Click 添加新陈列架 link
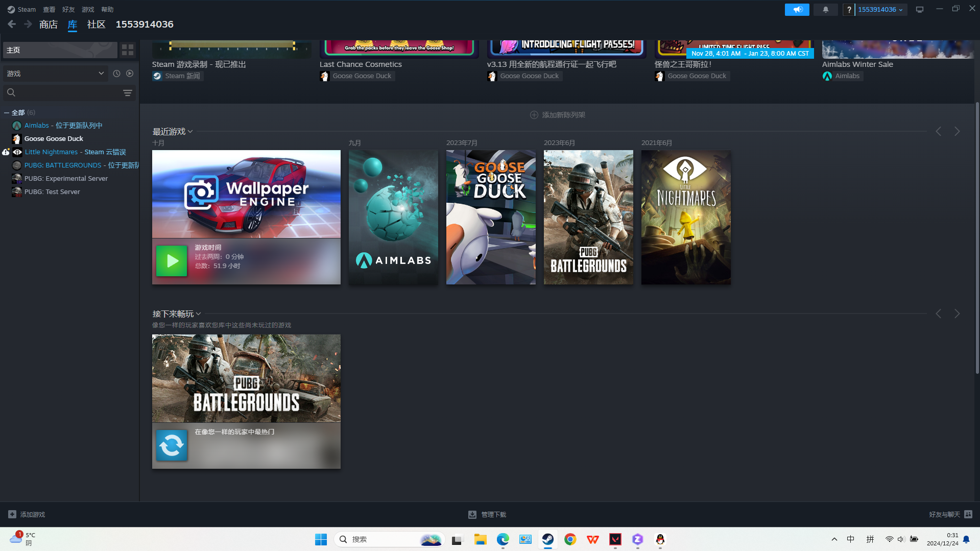Viewport: 980px width, 551px height. tap(564, 115)
